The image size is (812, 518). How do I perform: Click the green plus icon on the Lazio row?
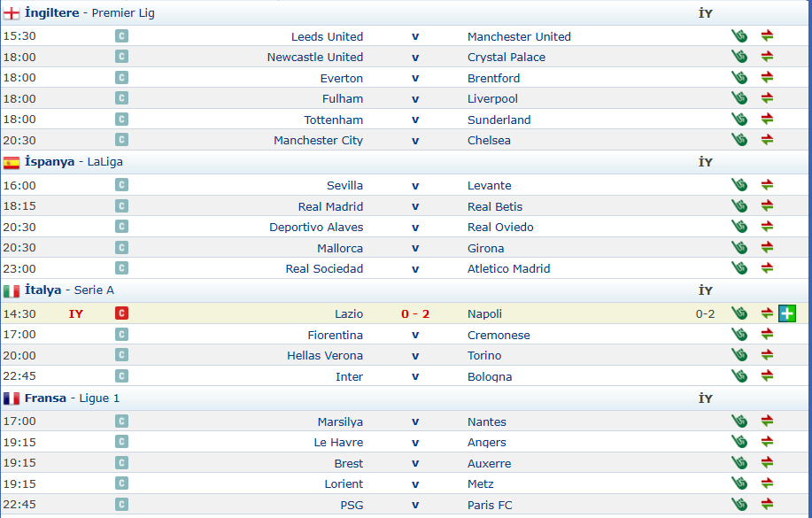pos(786,313)
